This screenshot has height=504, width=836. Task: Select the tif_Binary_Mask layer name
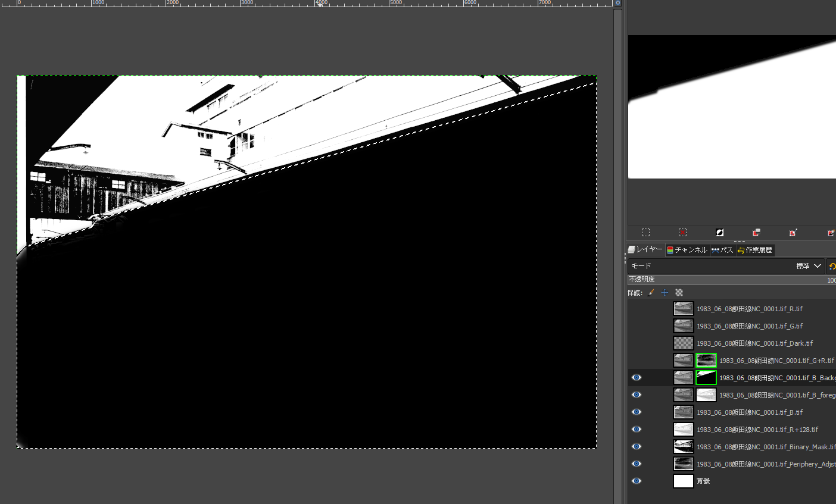pos(766,447)
